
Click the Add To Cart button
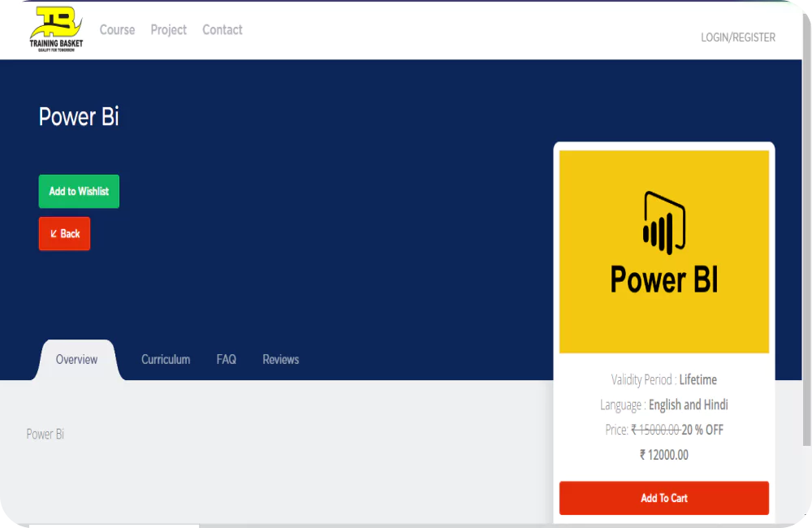click(x=664, y=498)
